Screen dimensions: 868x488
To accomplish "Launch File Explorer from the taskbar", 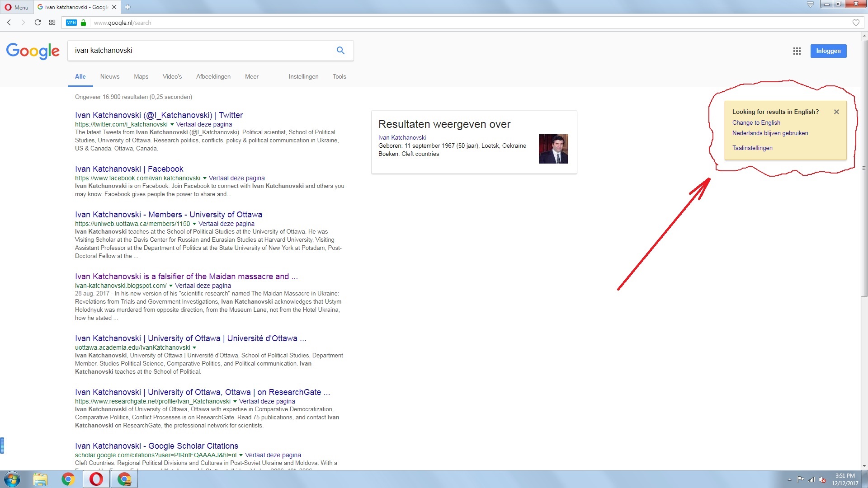I will point(40,479).
